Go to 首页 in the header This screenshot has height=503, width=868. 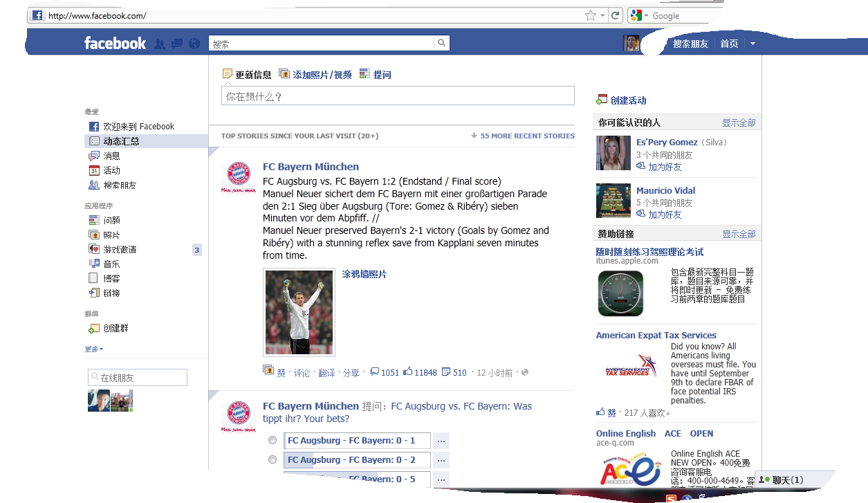pyautogui.click(x=729, y=44)
